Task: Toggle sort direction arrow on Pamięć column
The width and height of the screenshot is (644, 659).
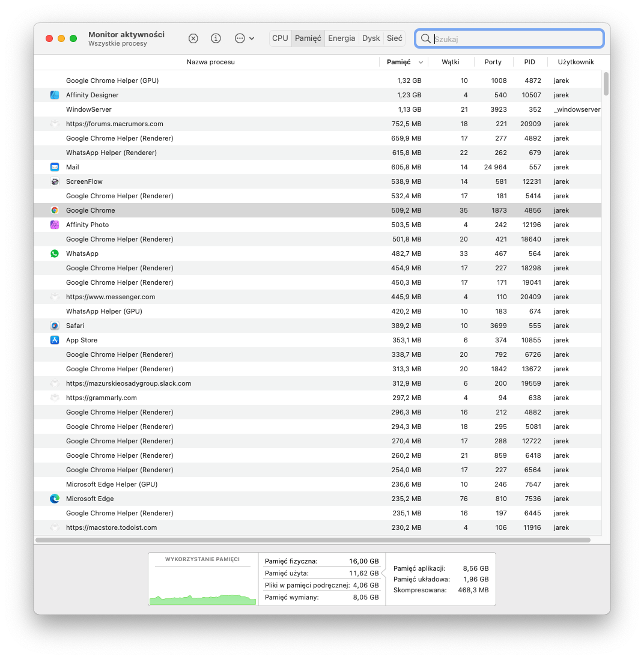Action: 421,62
